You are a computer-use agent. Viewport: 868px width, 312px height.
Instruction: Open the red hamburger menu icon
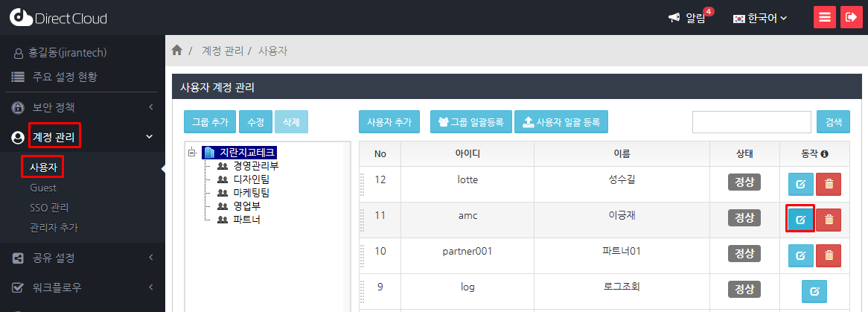coord(824,18)
